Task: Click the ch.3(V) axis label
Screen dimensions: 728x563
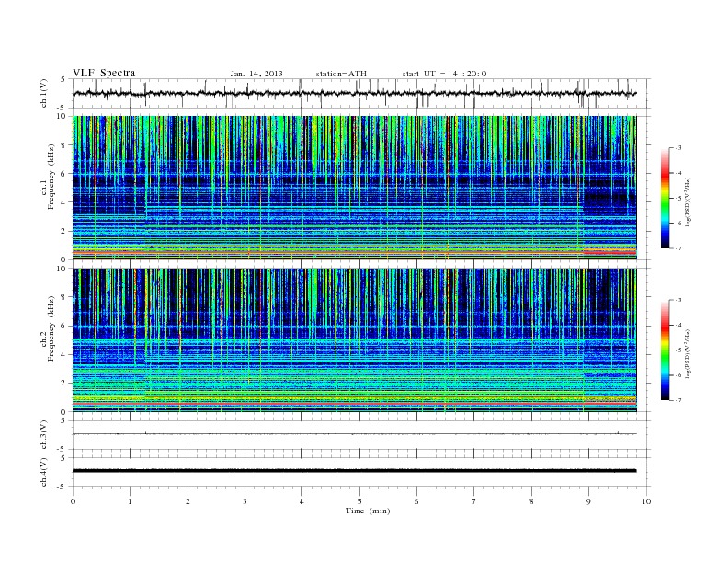Action: click(44, 435)
